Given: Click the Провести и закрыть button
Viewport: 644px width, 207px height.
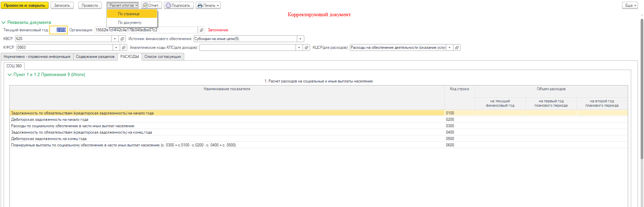Looking at the screenshot, I should point(24,5).
